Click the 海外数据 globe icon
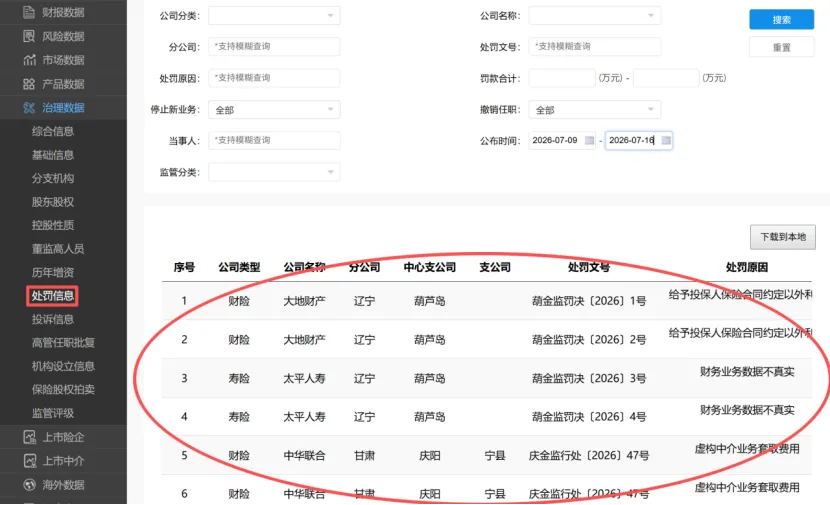Screen dimensions: 830x505 pos(30,485)
